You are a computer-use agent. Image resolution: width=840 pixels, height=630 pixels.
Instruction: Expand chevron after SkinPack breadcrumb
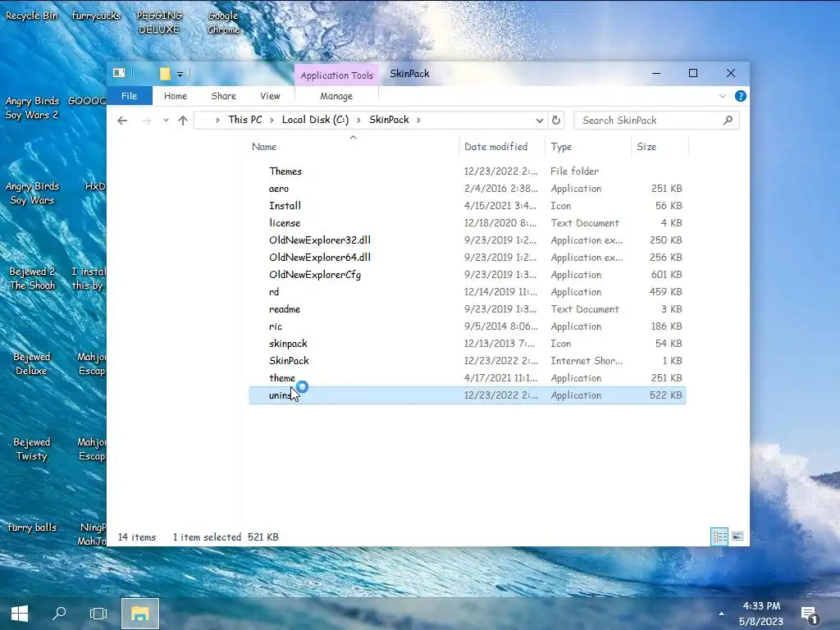point(418,120)
